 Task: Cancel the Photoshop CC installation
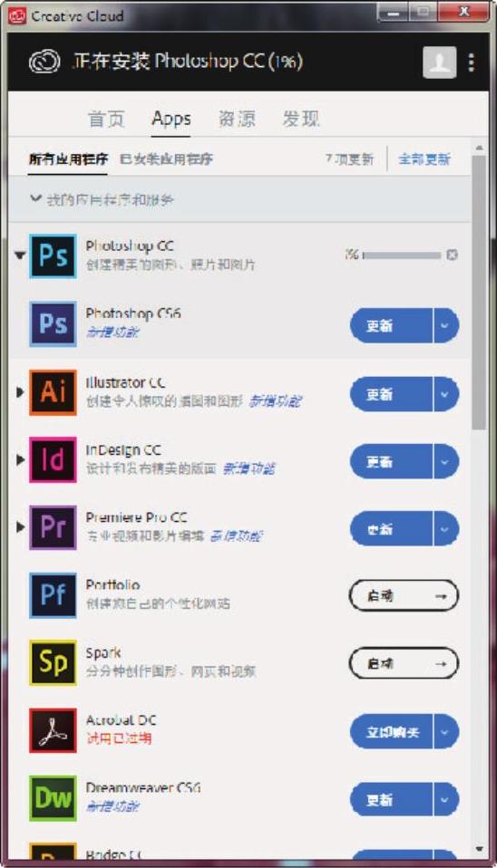point(453,255)
